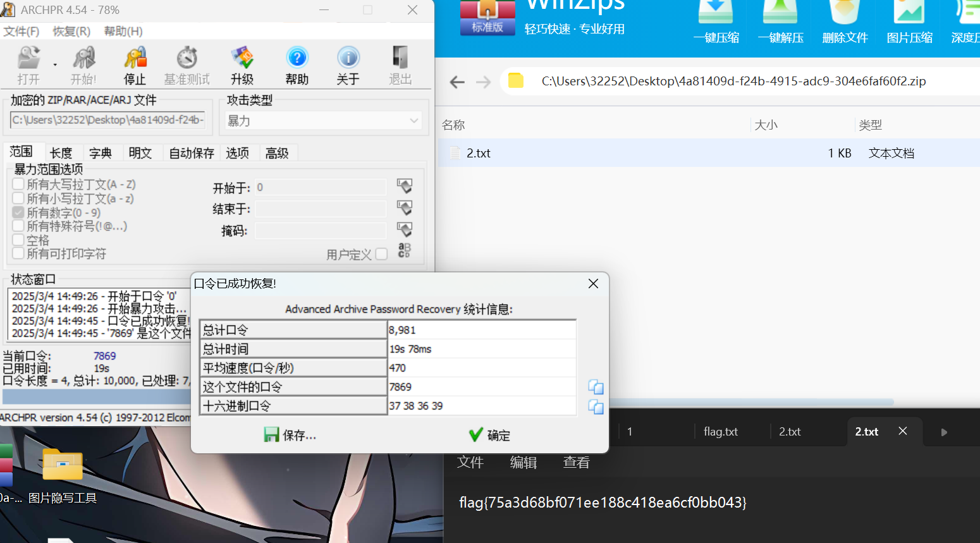Click the brute-force progress bar
980x543 pixels.
(x=95, y=396)
